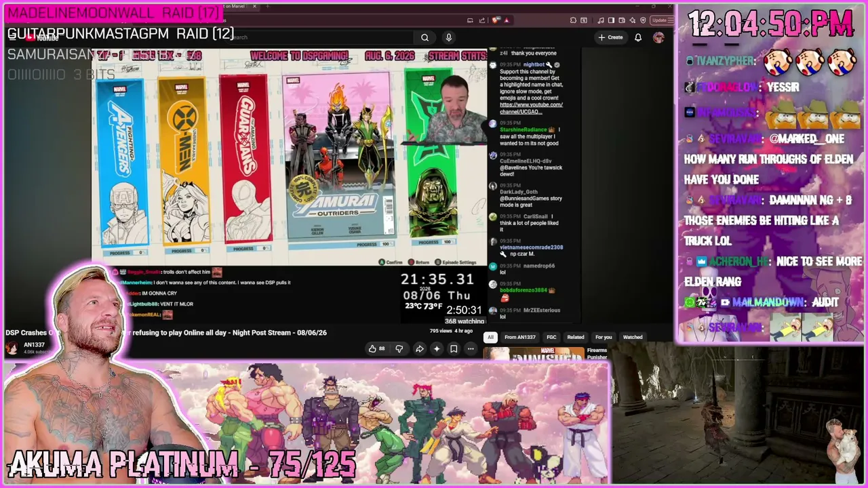This screenshot has height=488, width=868.
Task: Open the browser extensions puzzle icon
Action: [574, 20]
